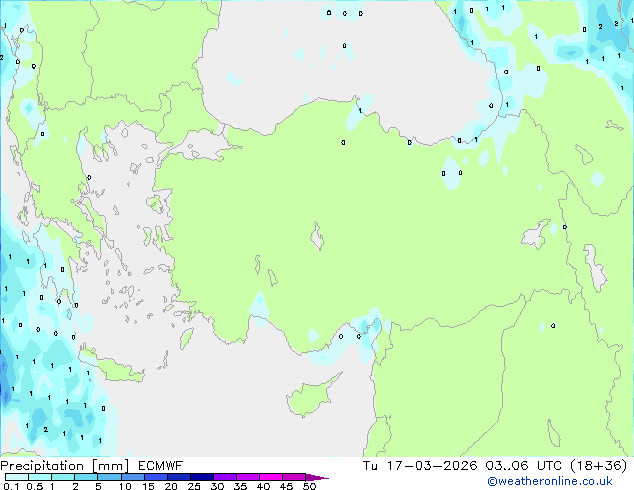Click the 0.5–1 mm legend swatch

pyautogui.click(x=40, y=477)
